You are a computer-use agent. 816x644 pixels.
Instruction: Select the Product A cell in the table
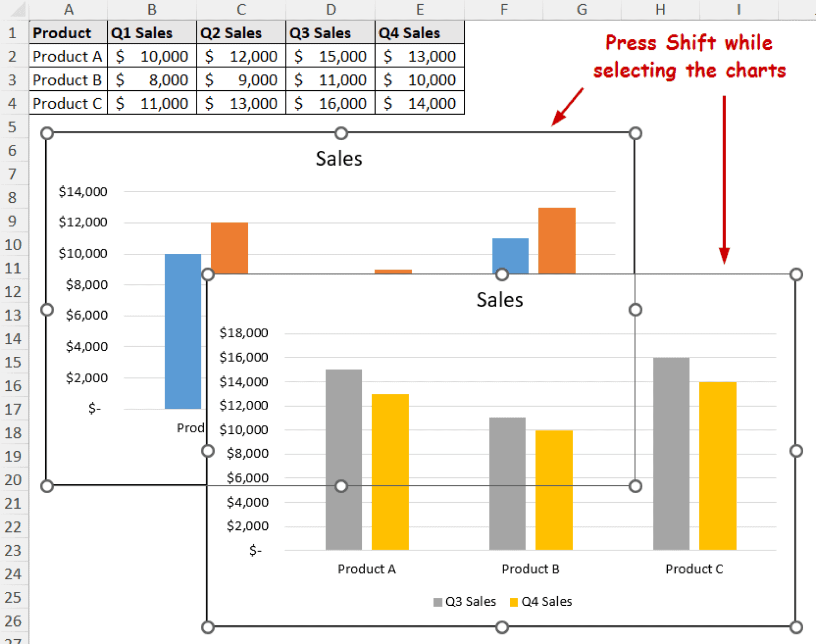67,56
